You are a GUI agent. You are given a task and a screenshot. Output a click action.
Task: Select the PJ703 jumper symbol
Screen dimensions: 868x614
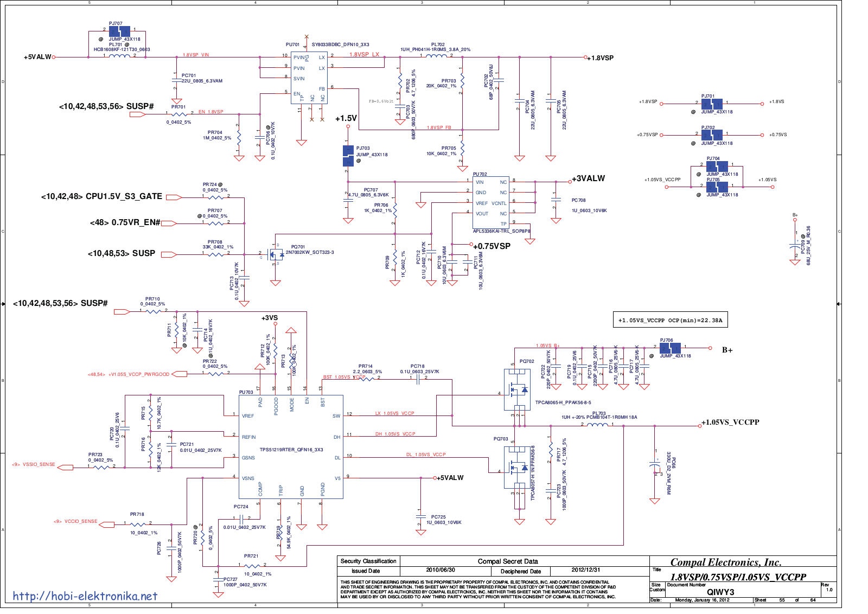pyautogui.click(x=348, y=156)
